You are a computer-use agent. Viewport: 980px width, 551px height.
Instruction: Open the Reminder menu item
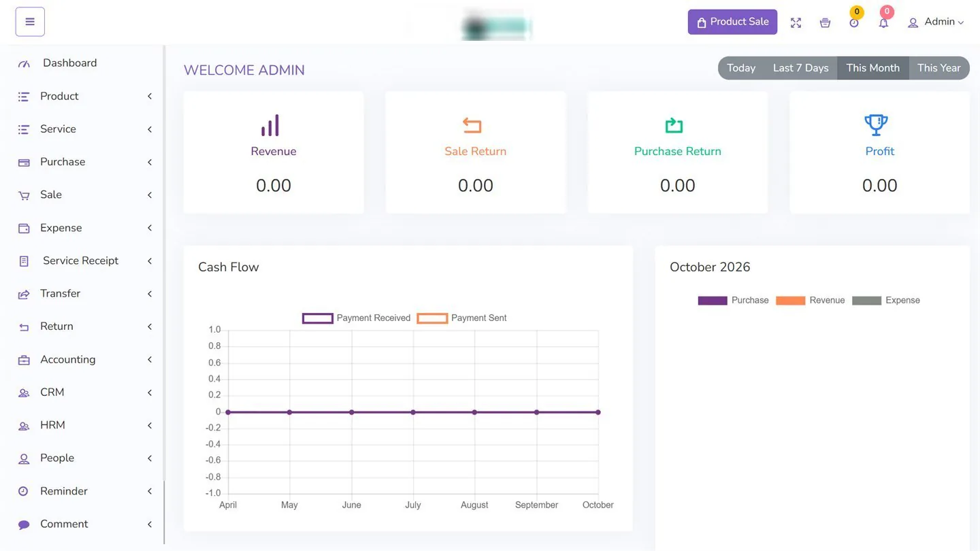pyautogui.click(x=82, y=491)
